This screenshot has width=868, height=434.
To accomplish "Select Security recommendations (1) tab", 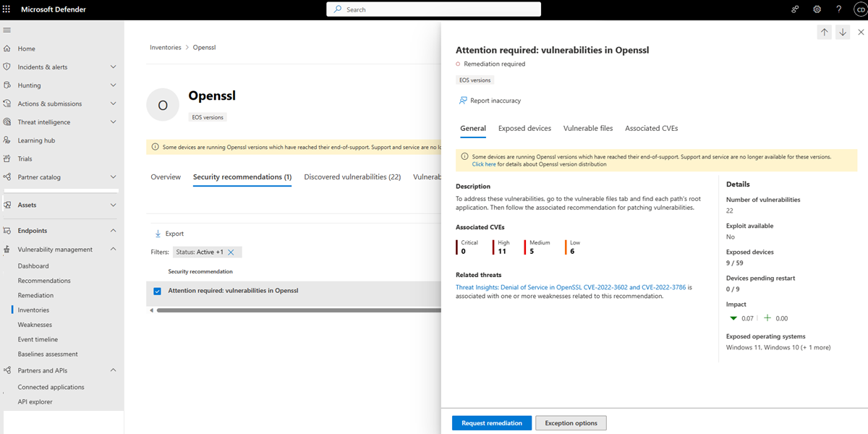I will 242,176.
